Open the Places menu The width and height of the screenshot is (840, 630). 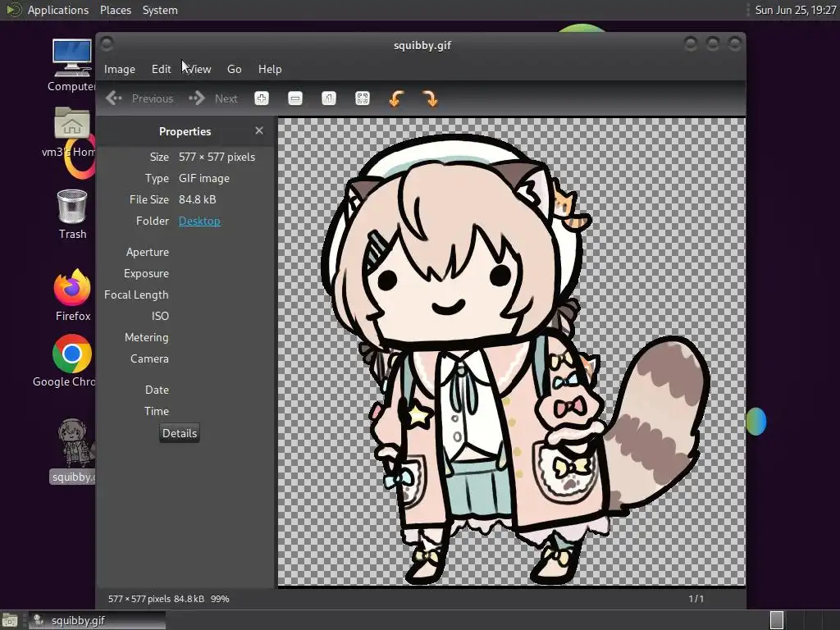click(116, 10)
